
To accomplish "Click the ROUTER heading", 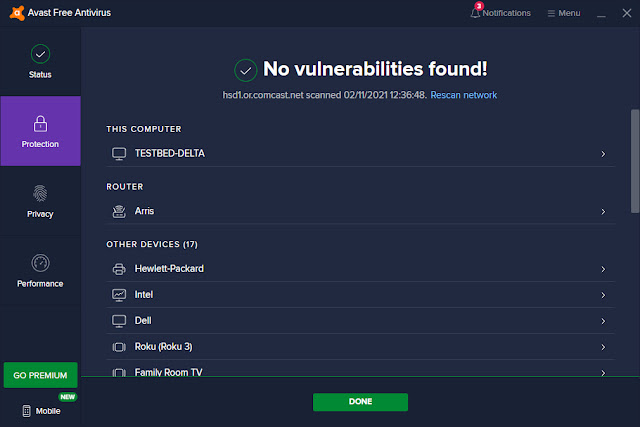I will coord(124,187).
